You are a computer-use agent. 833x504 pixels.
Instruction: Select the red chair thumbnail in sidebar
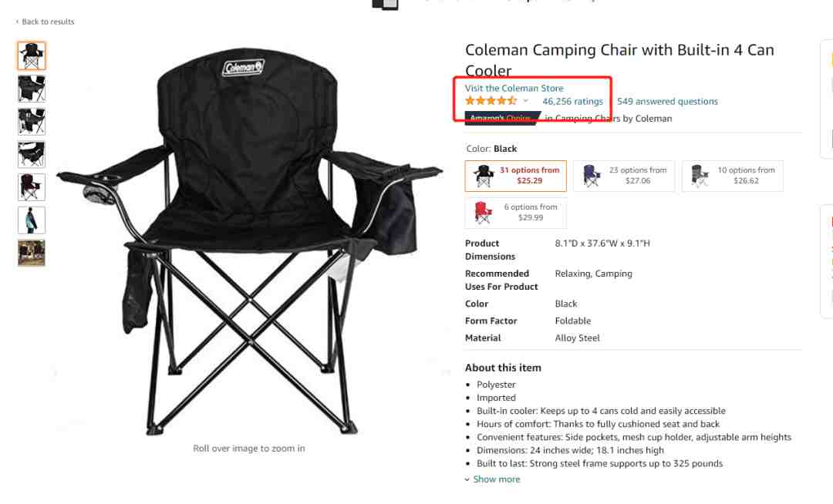pos(32,187)
